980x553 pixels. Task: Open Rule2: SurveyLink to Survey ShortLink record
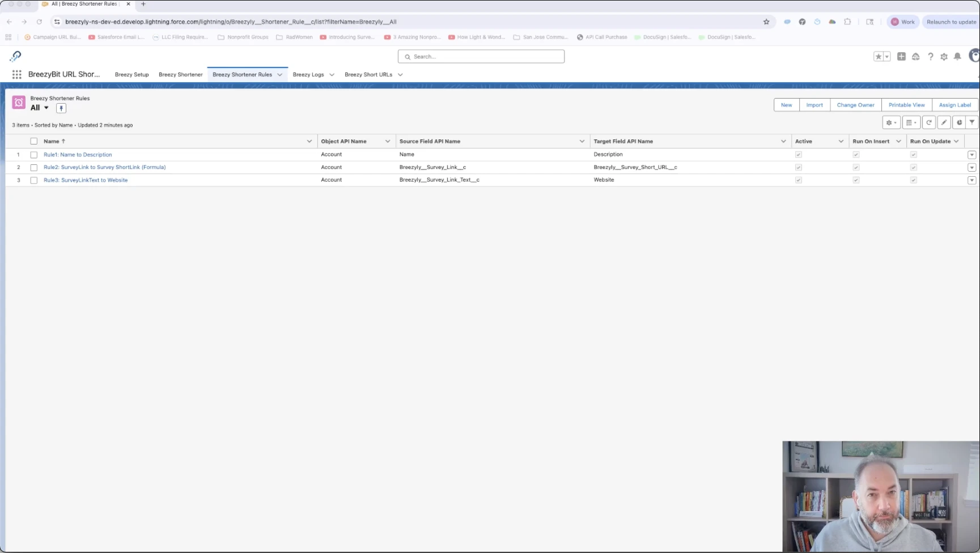(x=104, y=167)
